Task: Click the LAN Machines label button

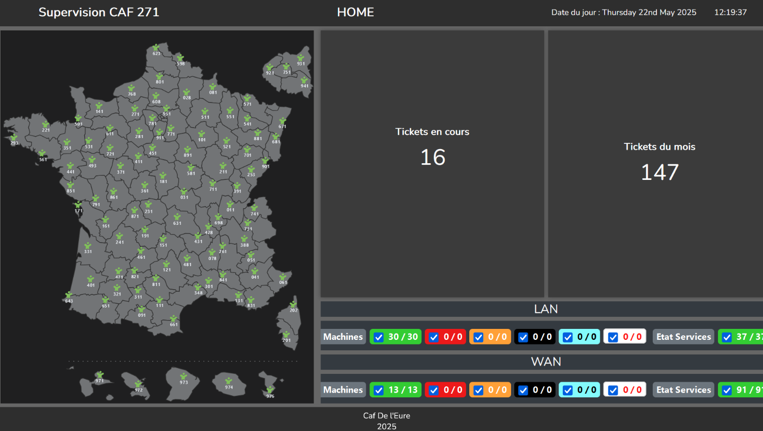Action: (x=343, y=337)
